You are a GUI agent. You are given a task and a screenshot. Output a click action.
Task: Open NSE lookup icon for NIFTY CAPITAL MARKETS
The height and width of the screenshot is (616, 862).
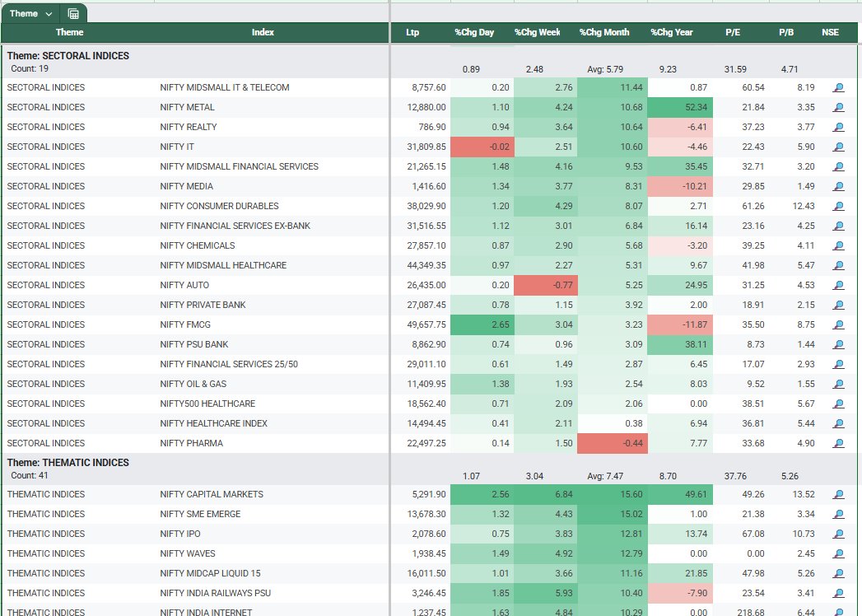[x=838, y=494]
